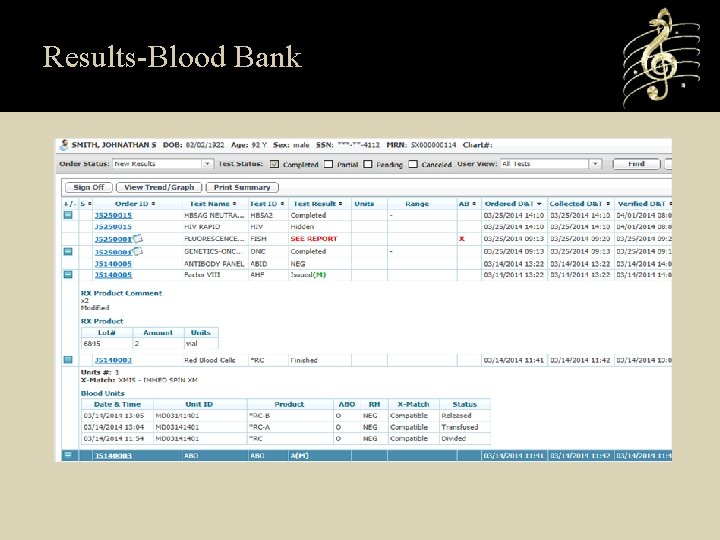This screenshot has width=720, height=540.
Task: Click the A(M) result in the ABO row
Action: point(299,456)
